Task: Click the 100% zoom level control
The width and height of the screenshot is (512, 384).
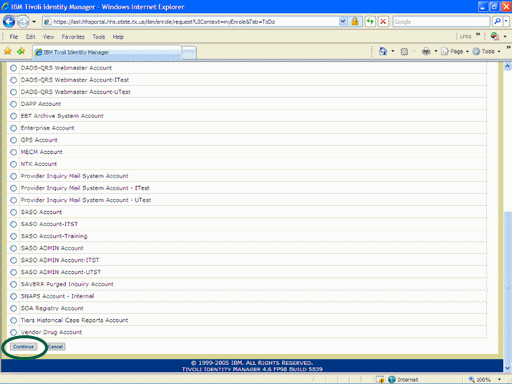Action: click(x=480, y=379)
